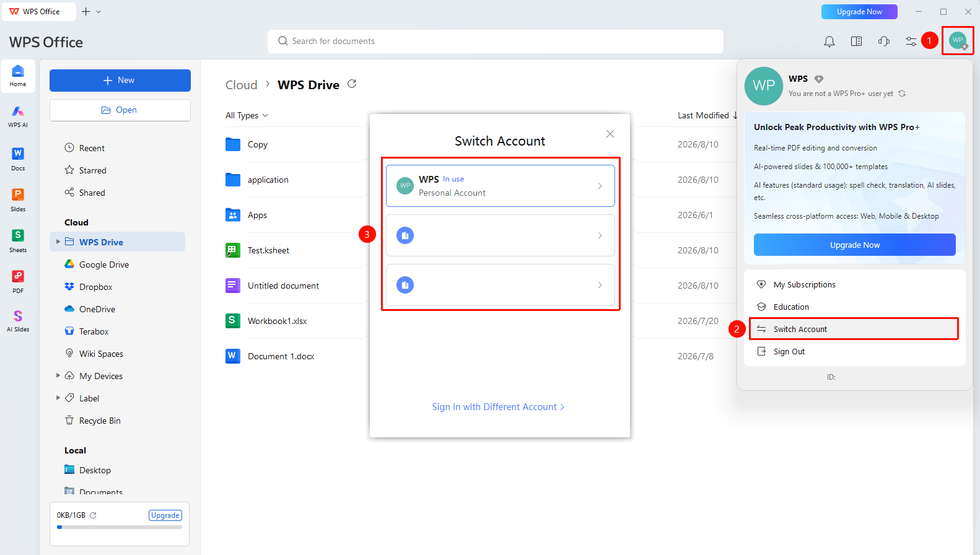980x555 pixels.
Task: Open the Test.ksheet file
Action: [268, 250]
